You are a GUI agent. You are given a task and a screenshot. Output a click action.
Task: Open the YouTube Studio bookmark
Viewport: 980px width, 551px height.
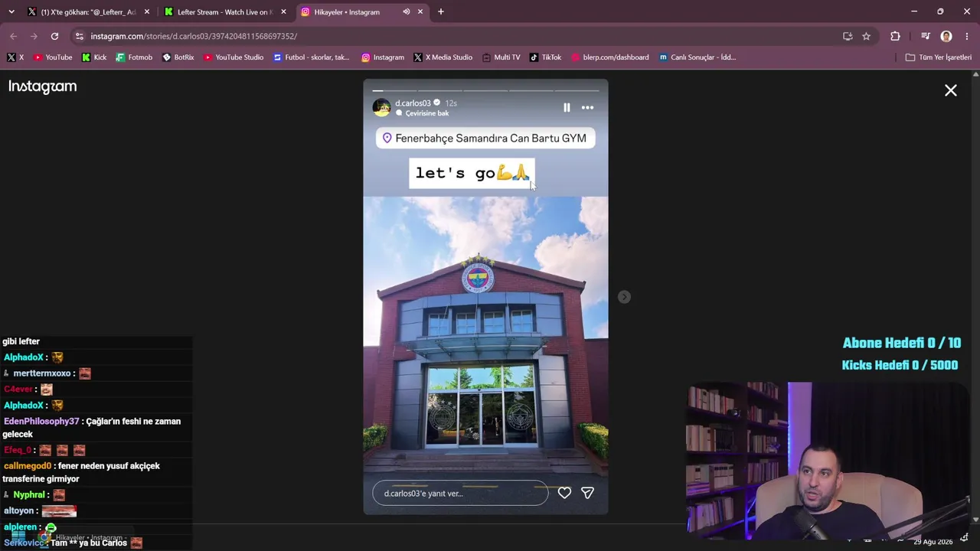pyautogui.click(x=234, y=57)
